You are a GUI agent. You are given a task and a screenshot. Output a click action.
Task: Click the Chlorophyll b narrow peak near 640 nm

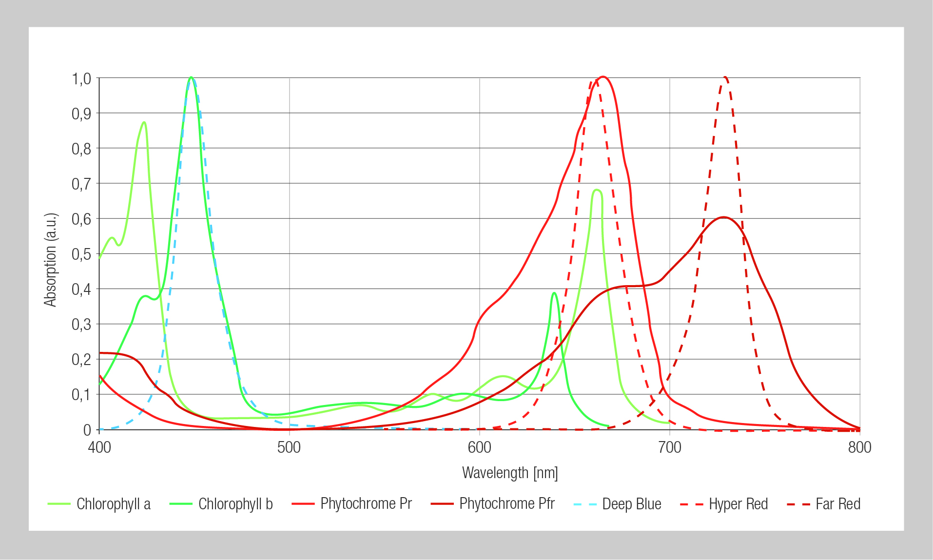(554, 293)
